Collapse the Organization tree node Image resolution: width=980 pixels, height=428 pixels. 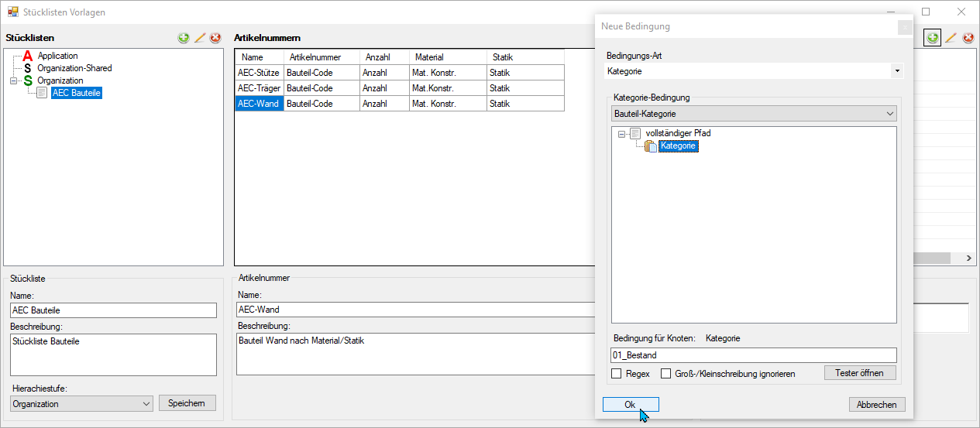coord(13,80)
